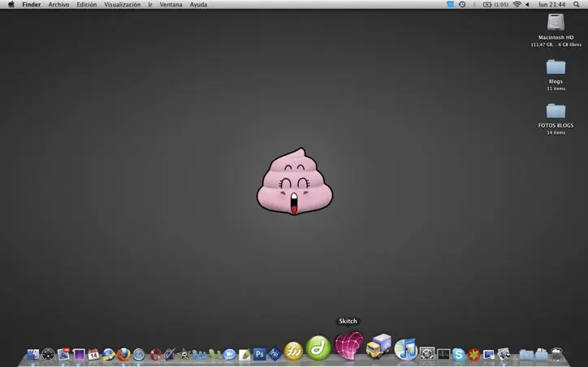The height and width of the screenshot is (367, 588).
Task: Open Safari compass icon in Dock
Action: coord(139,354)
